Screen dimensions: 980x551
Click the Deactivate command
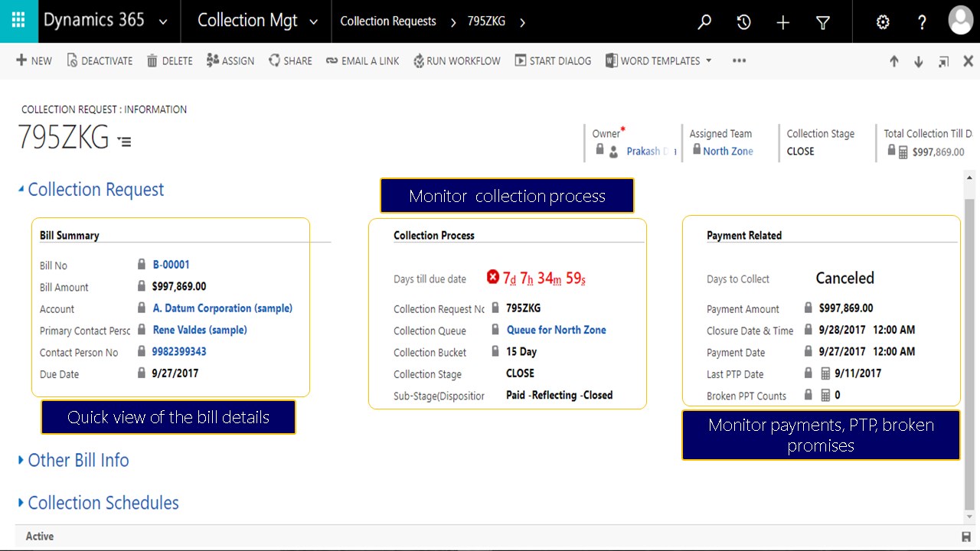[100, 61]
